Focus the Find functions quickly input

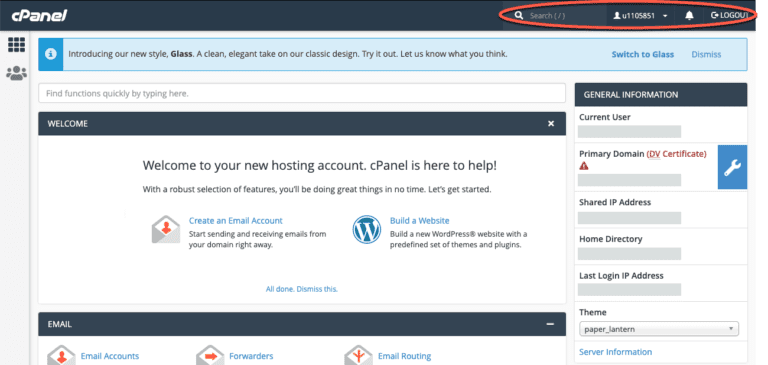coord(302,93)
